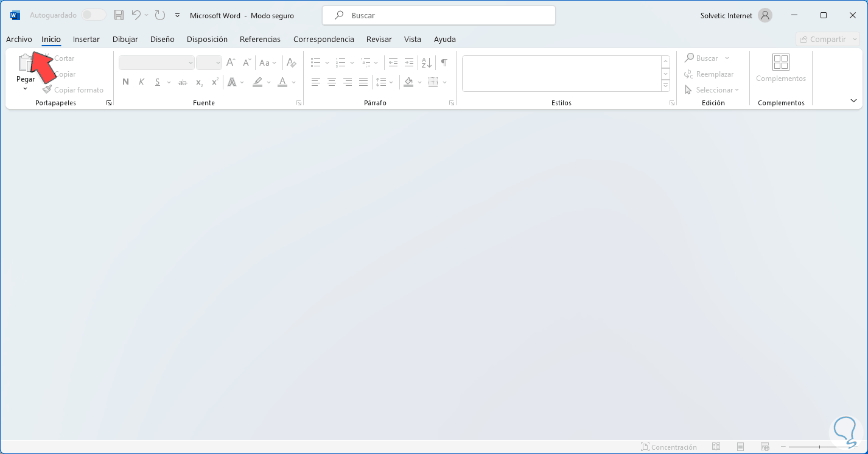Image resolution: width=868 pixels, height=454 pixels.
Task: Switch to Web layout view in status bar
Action: [x=765, y=447]
